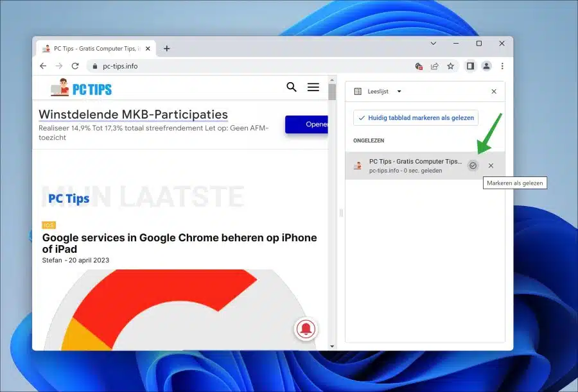Image resolution: width=578 pixels, height=392 pixels.
Task: Minimize the Chrome window
Action: 456,44
